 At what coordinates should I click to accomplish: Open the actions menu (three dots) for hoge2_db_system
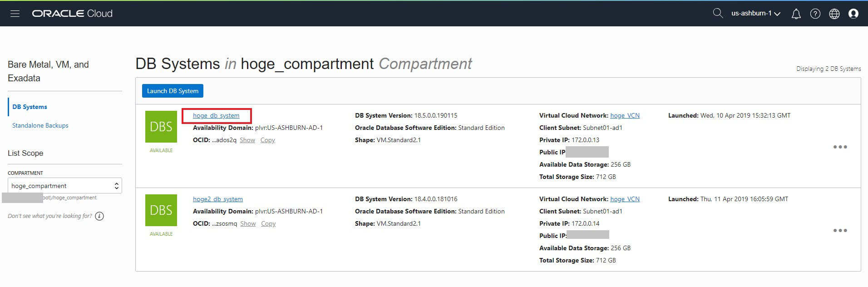(x=840, y=230)
